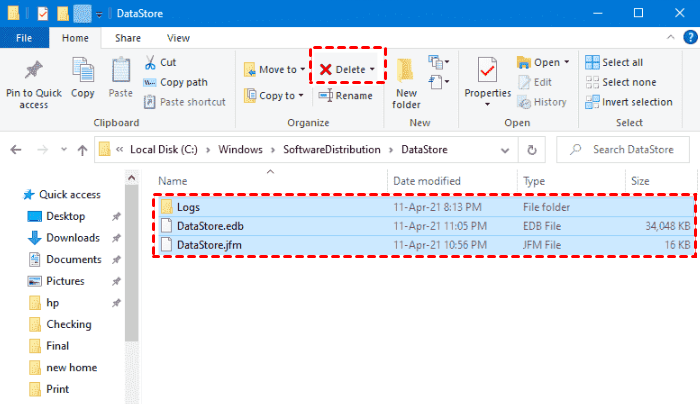Viewport: 700px width, 404px height.
Task: Go forward using the forward arrow
Action: pyautogui.click(x=42, y=150)
